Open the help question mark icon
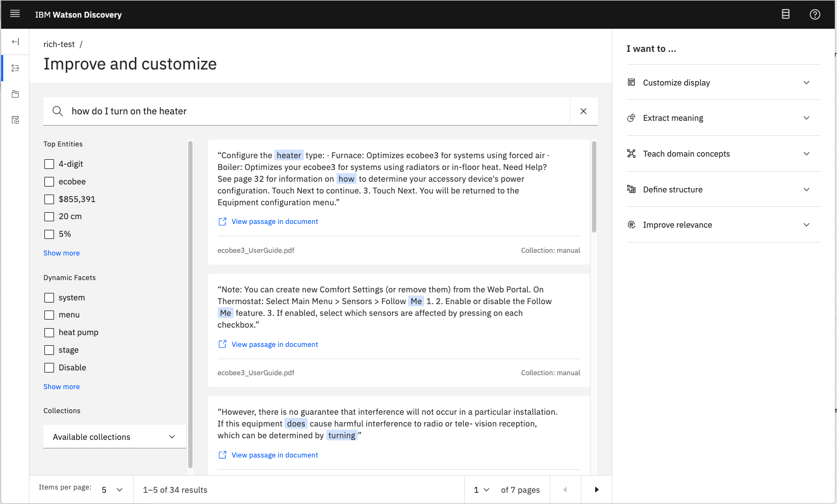The width and height of the screenshot is (837, 504). click(x=815, y=14)
